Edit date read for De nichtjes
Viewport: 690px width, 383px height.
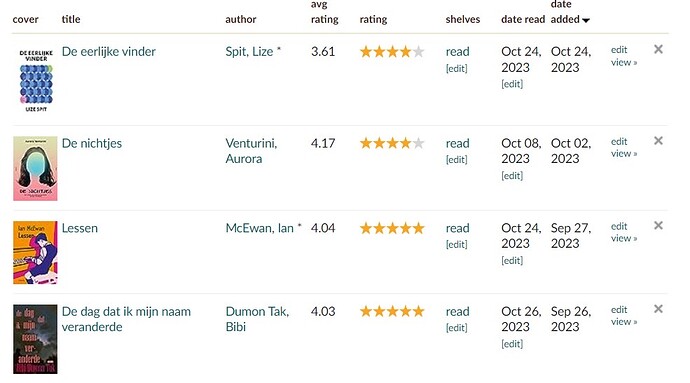pyautogui.click(x=512, y=176)
